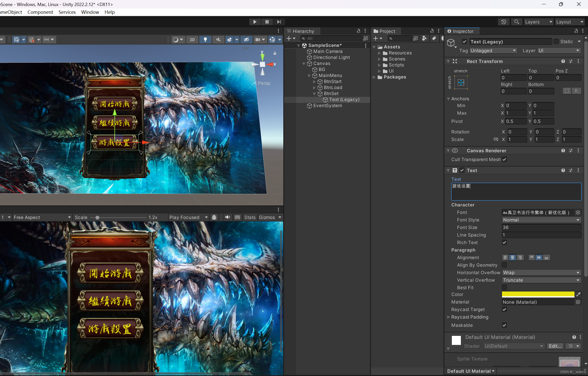
Task: Open Font Style Normal dropdown
Action: click(x=542, y=220)
